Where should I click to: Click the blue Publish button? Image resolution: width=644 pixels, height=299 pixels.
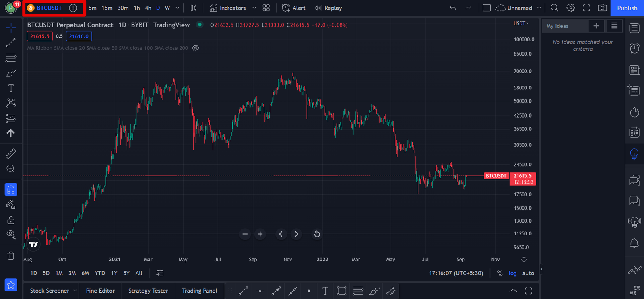(627, 8)
